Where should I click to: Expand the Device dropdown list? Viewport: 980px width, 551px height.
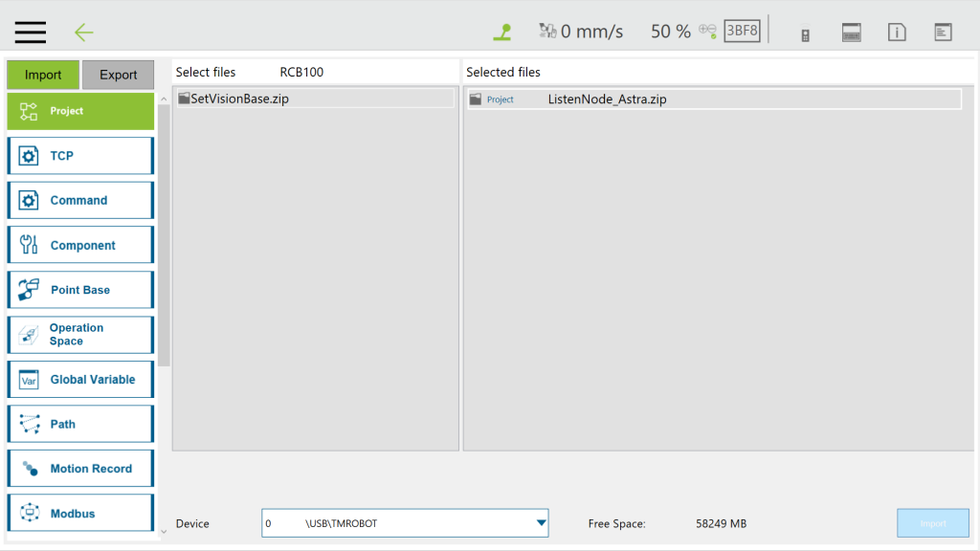click(x=541, y=523)
